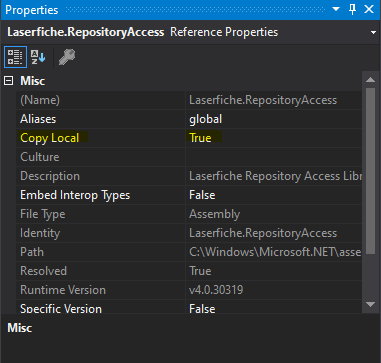Click the vertical scrollbar thumb

370,171
